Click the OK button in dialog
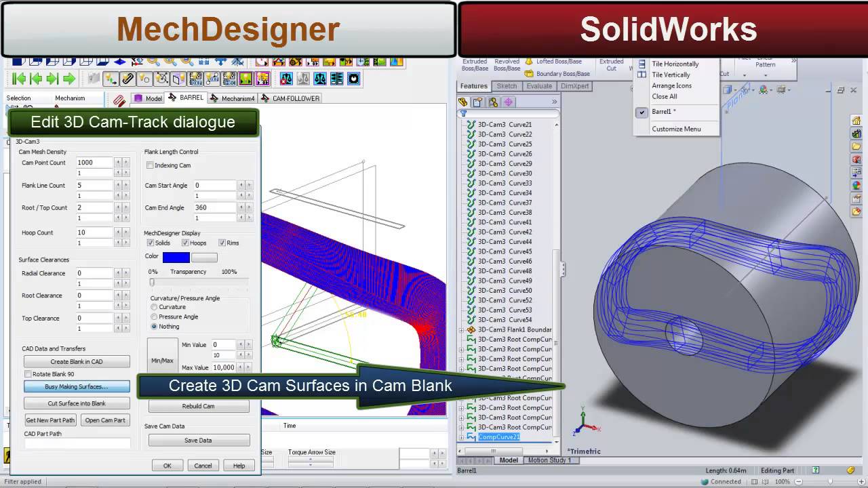The height and width of the screenshot is (488, 868). (167, 466)
